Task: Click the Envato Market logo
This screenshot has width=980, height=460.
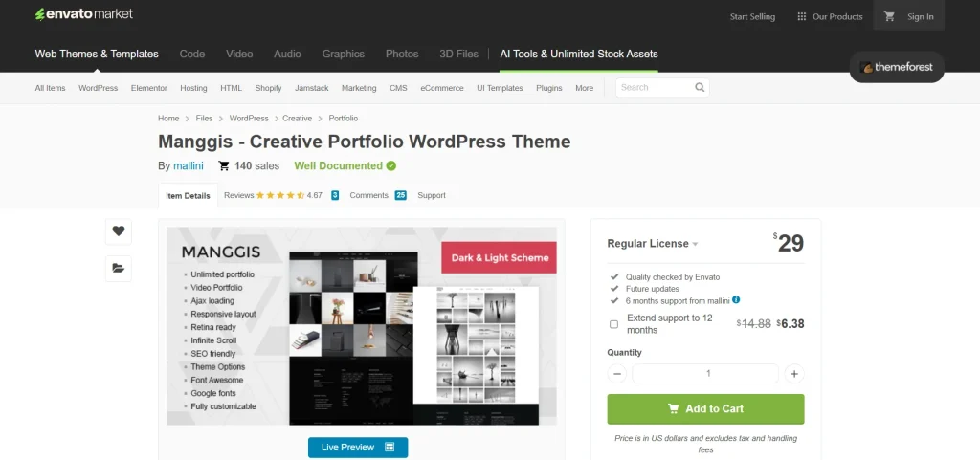Action: [84, 14]
